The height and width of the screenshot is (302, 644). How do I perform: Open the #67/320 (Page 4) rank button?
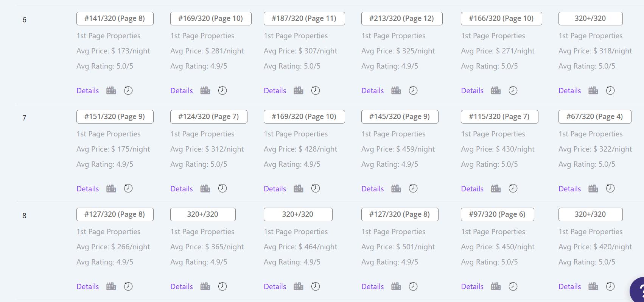(x=595, y=117)
